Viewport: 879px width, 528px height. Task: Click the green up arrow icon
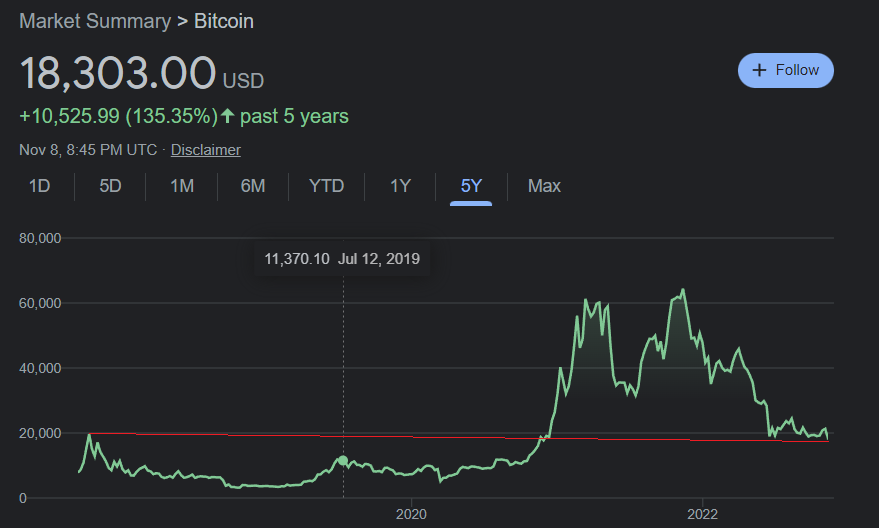227,115
